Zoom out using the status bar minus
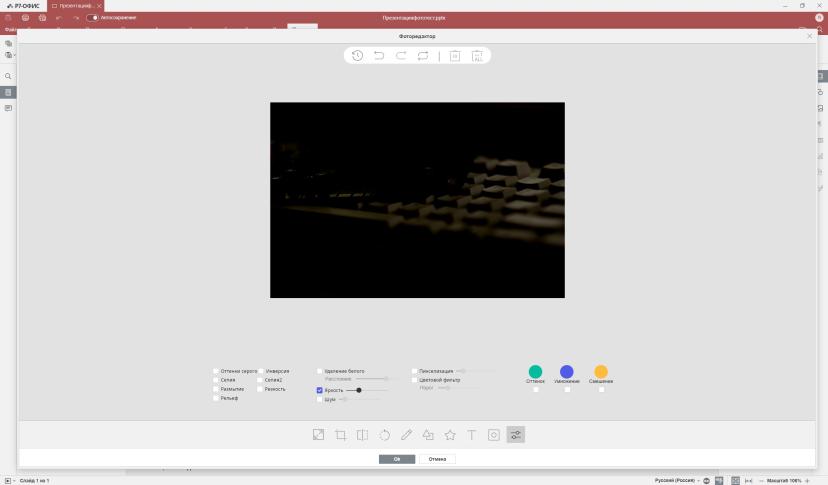The height and width of the screenshot is (485, 828). click(761, 481)
